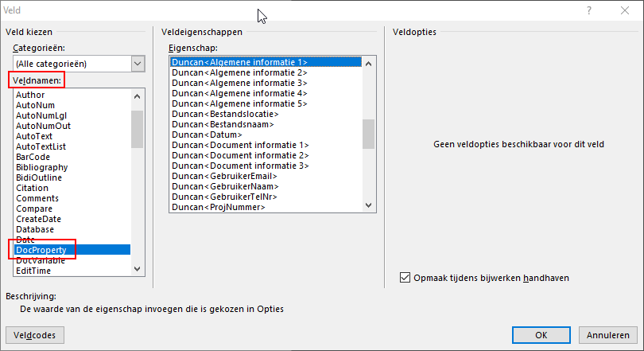Pick Duncan<ProjNummer> property
644x351 pixels.
point(218,207)
